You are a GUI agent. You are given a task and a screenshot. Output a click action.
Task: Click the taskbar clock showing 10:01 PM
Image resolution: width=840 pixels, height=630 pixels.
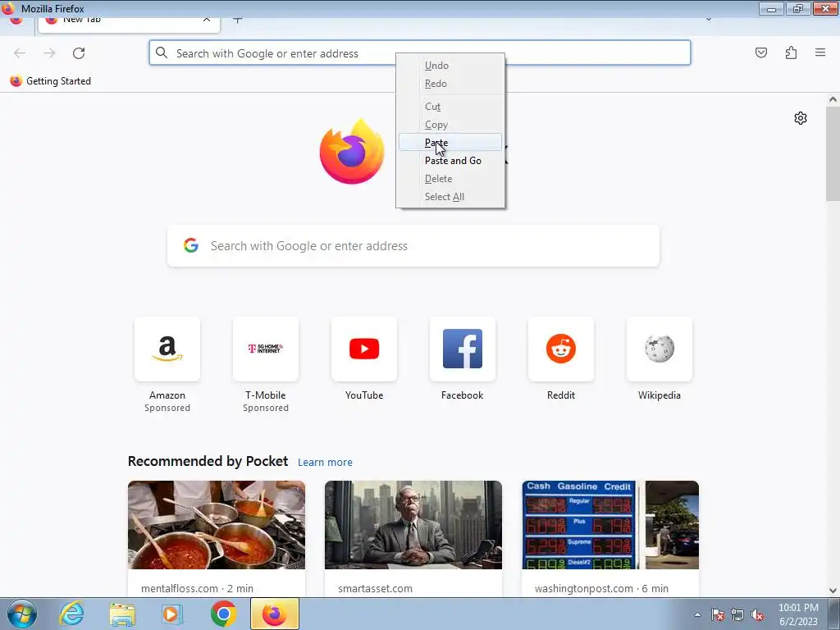coord(798,614)
